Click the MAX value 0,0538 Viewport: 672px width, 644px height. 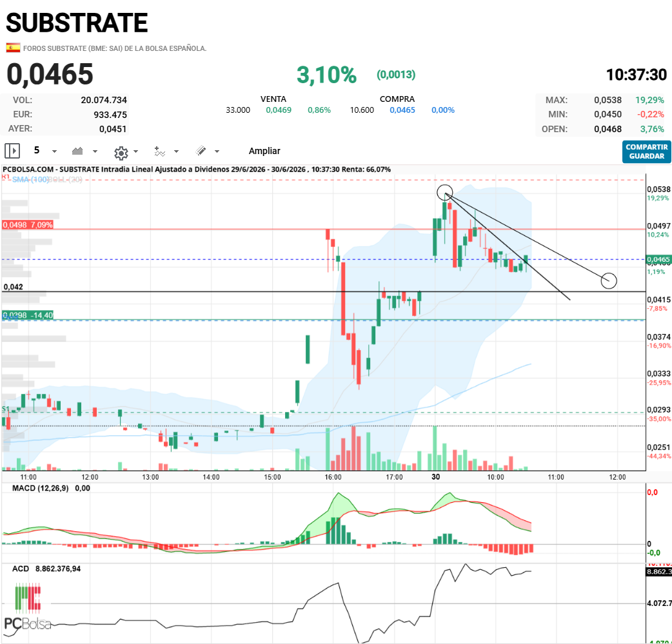coord(608,100)
